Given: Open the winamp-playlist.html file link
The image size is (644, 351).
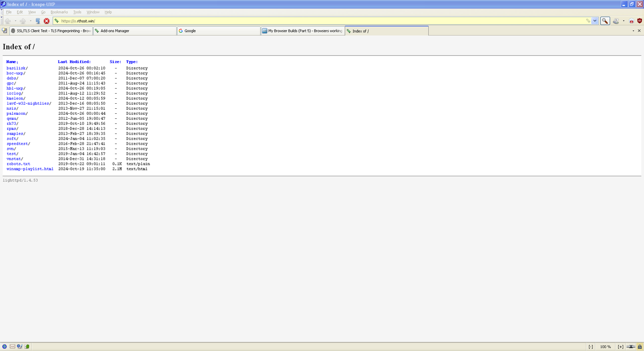Looking at the screenshot, I should coord(30,169).
